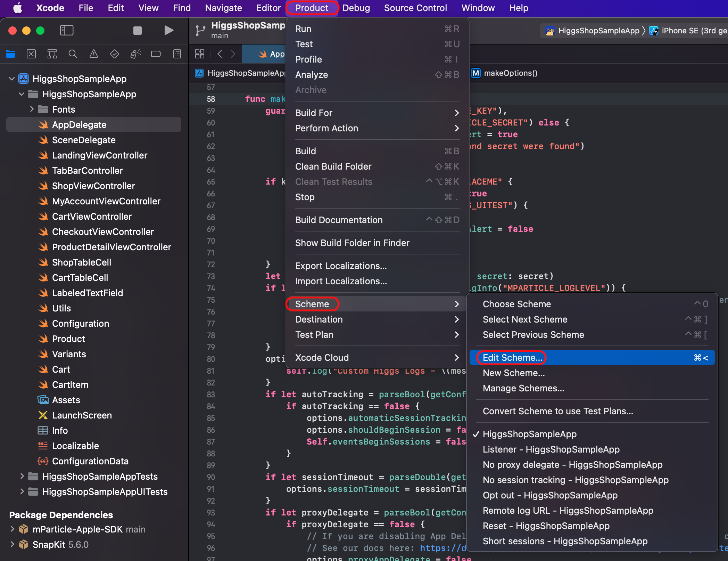The width and height of the screenshot is (728, 561).
Task: Open the Breakpoint navigator
Action: pos(156,54)
